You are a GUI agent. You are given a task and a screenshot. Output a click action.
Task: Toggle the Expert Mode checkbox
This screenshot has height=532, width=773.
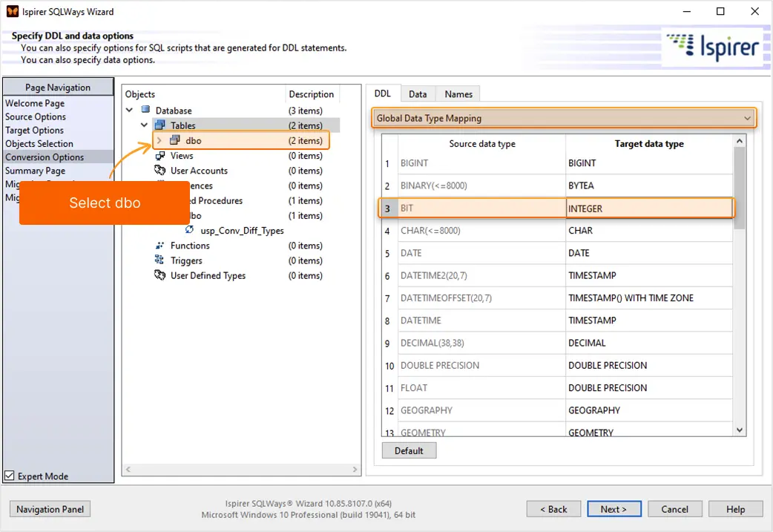tap(10, 476)
